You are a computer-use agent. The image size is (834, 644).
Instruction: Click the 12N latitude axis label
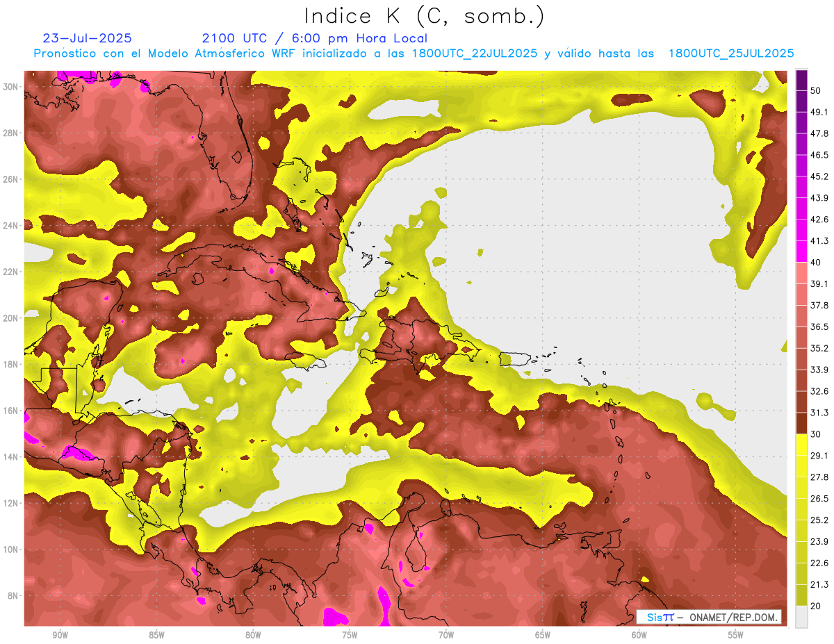(x=11, y=503)
